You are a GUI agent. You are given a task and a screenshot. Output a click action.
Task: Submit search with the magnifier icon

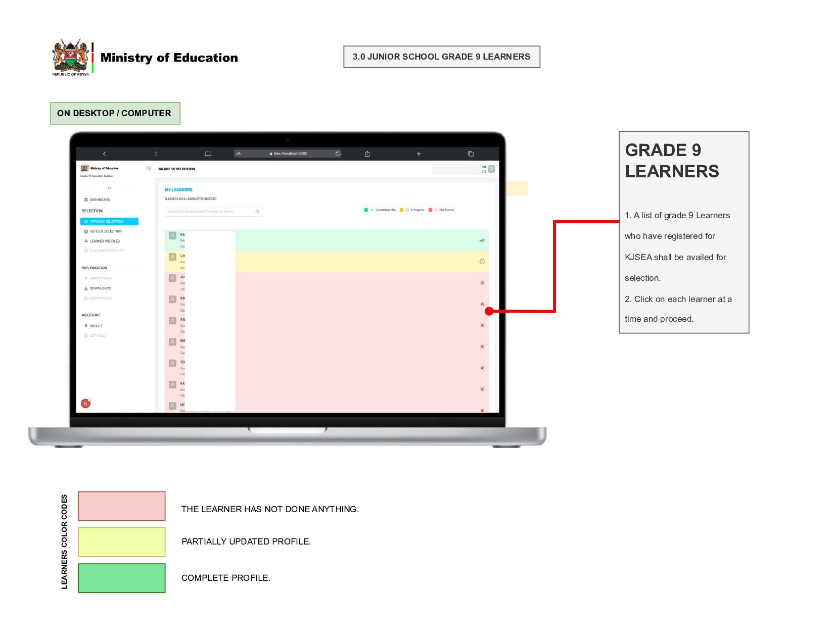pyautogui.click(x=257, y=212)
